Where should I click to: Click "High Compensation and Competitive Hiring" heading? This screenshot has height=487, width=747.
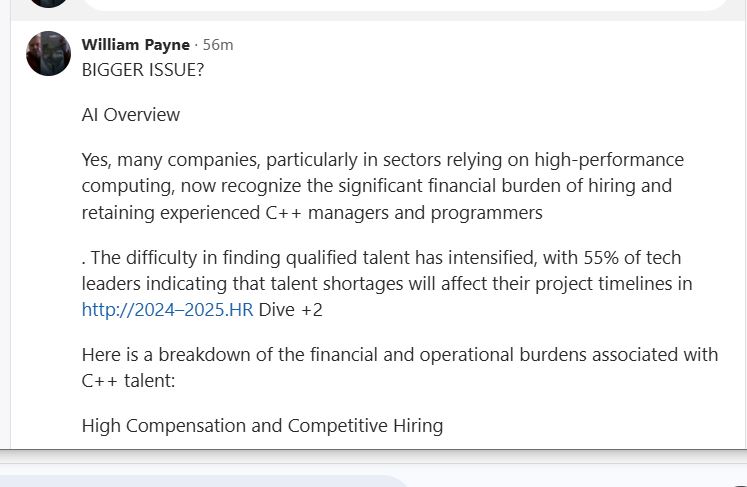(262, 426)
